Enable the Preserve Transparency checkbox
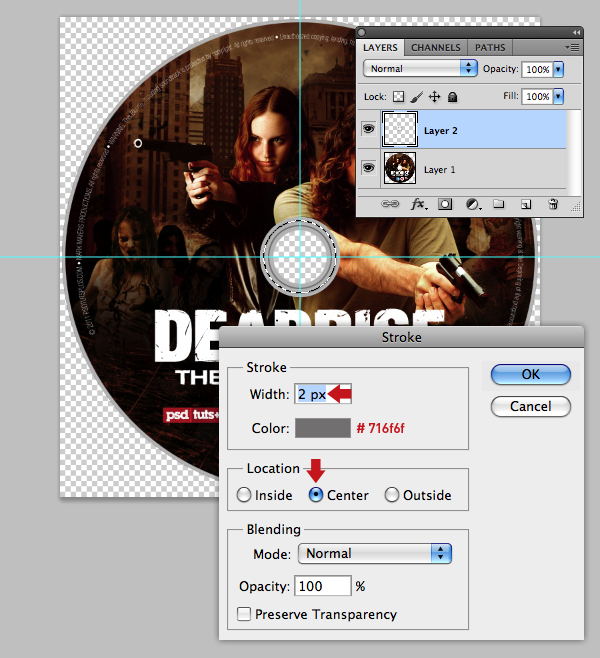The image size is (600, 658). (x=244, y=614)
